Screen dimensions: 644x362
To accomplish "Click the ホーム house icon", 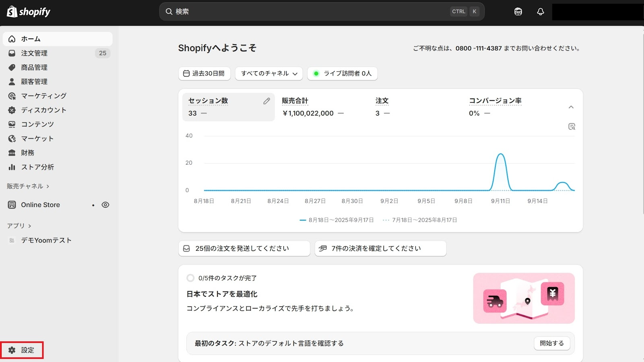I will (x=12, y=39).
